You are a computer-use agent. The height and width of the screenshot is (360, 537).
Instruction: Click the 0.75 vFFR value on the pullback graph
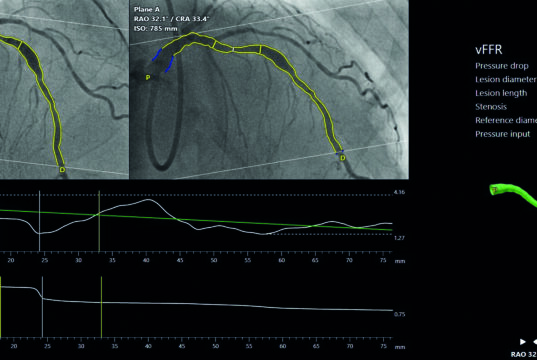point(399,314)
